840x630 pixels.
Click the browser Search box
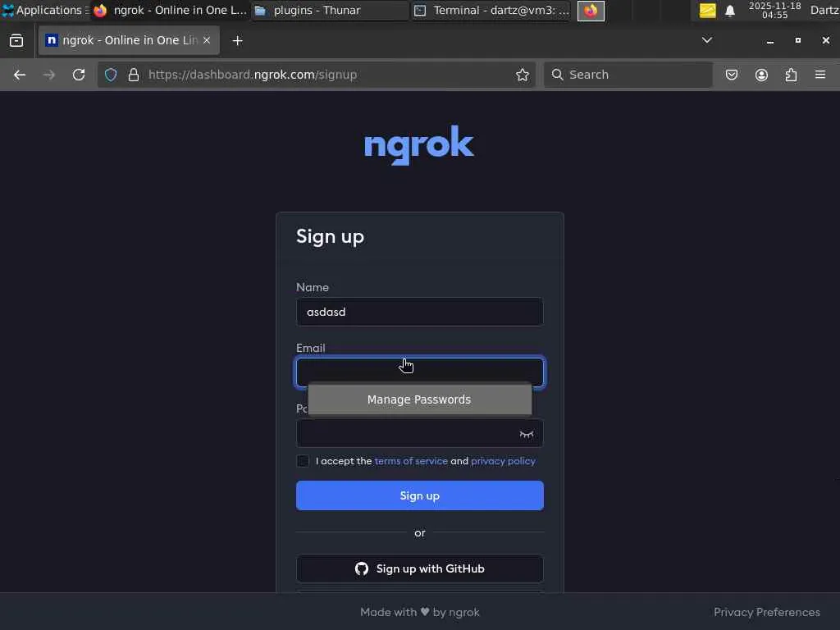628,75
